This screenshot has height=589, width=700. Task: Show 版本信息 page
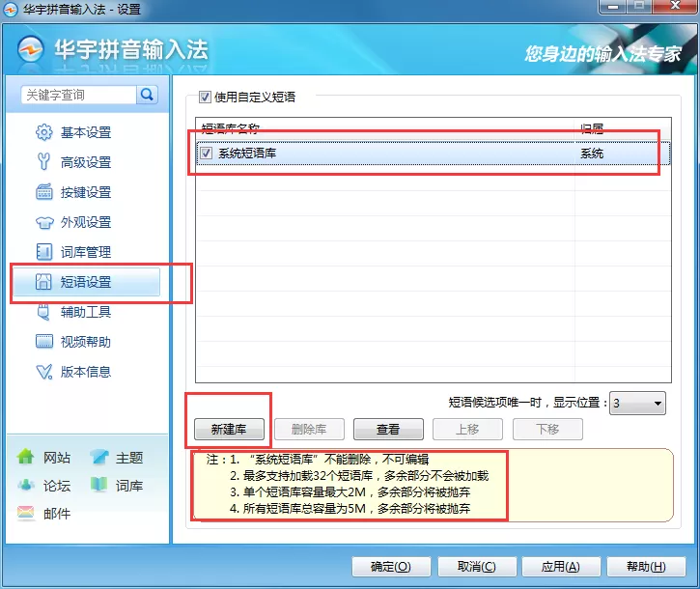coord(86,372)
